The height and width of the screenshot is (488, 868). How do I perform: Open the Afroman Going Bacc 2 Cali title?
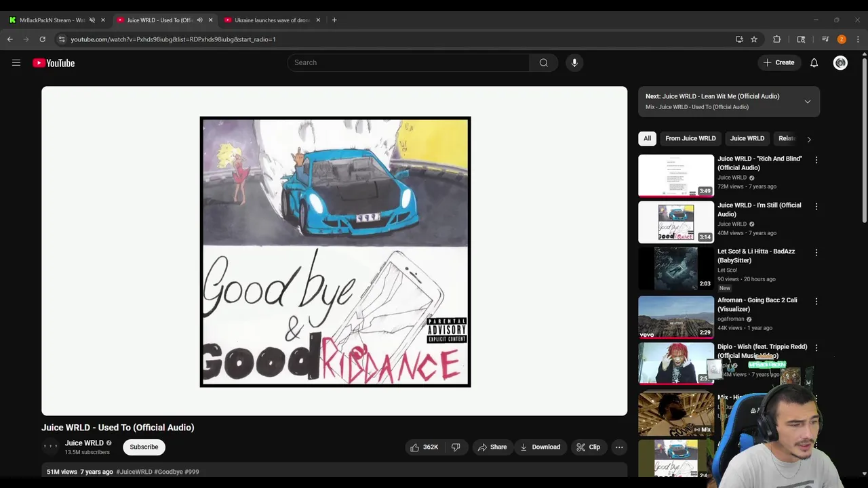pyautogui.click(x=757, y=304)
